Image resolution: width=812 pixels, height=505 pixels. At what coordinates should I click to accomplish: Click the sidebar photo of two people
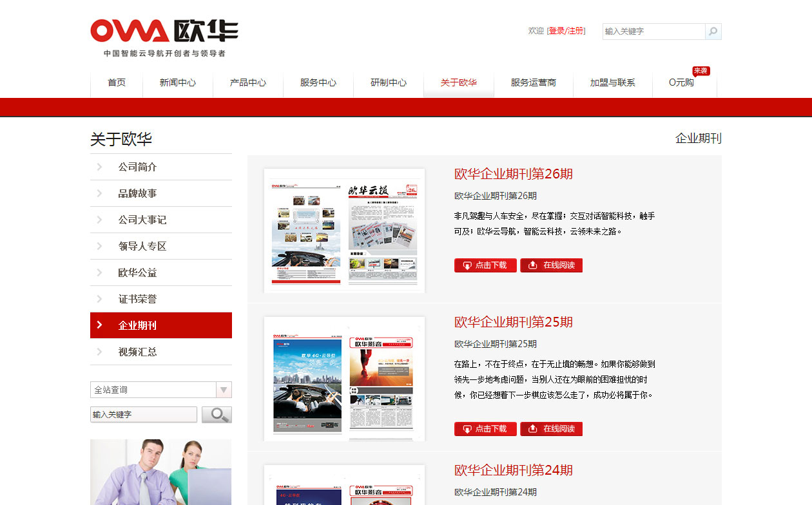(160, 472)
